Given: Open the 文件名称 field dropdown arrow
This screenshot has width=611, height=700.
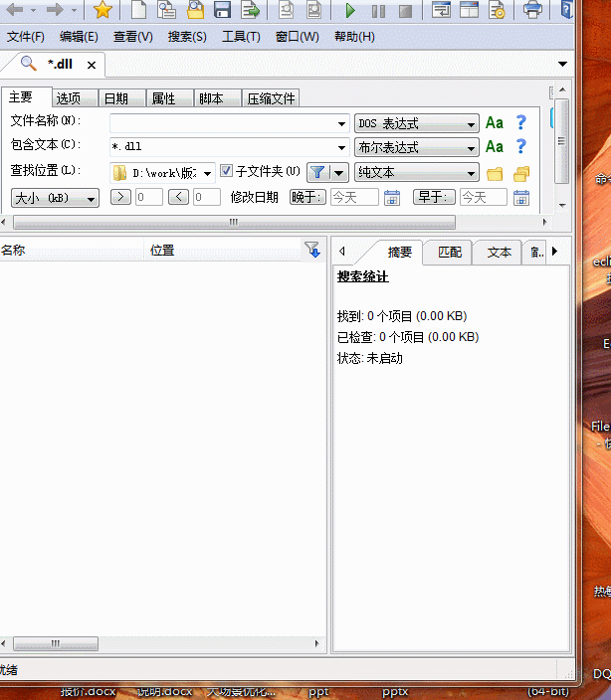Looking at the screenshot, I should tap(341, 123).
